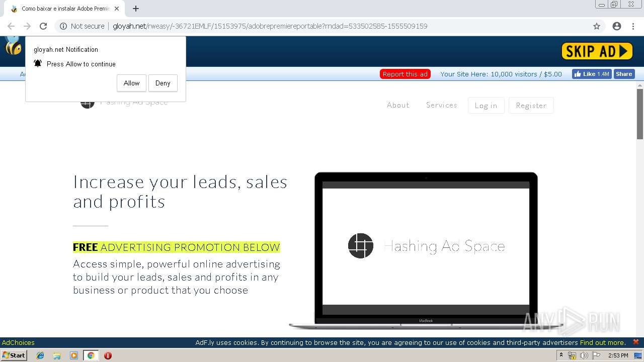This screenshot has width=644, height=362.
Task: Open the Not secure site info
Action: click(82, 26)
